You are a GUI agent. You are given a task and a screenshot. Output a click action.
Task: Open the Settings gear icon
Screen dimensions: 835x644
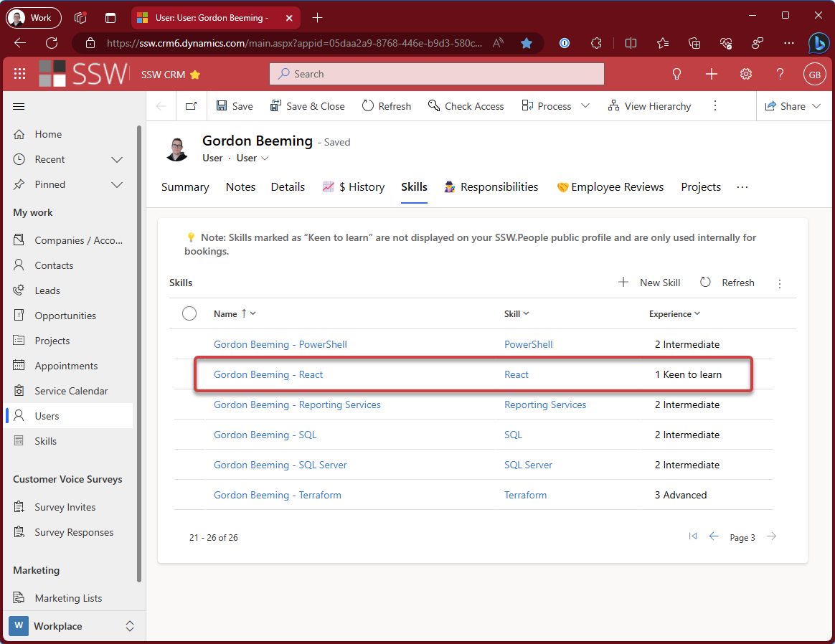pos(746,74)
